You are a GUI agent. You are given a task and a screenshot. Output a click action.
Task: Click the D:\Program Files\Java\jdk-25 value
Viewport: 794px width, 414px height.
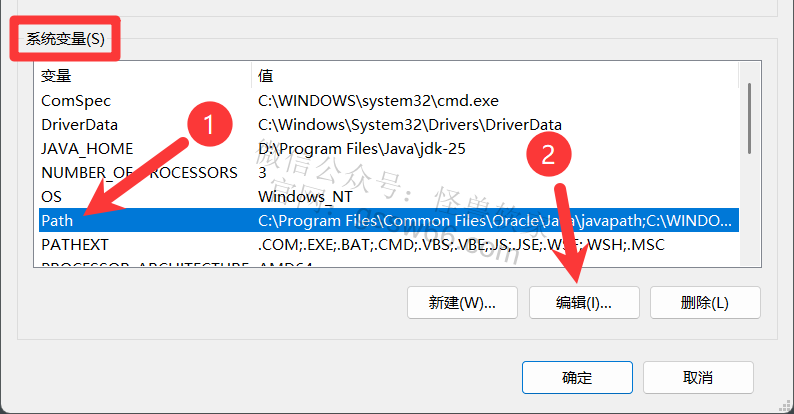pyautogui.click(x=362, y=149)
